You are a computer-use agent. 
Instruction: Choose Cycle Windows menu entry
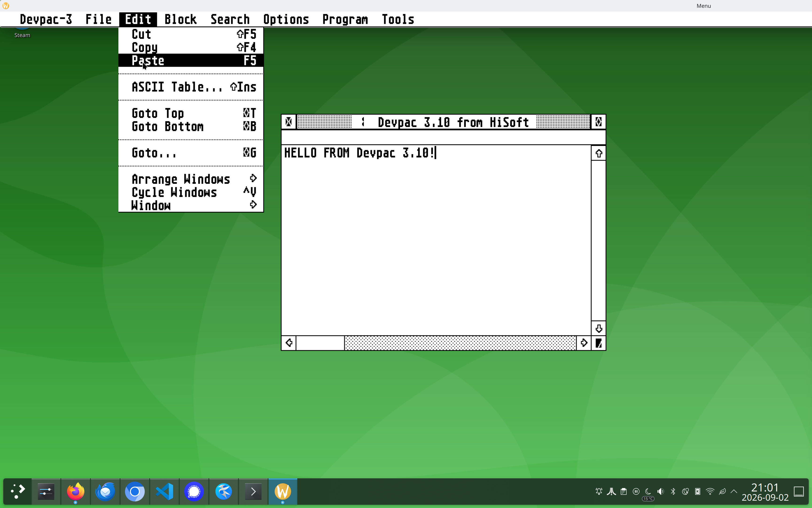(x=191, y=192)
